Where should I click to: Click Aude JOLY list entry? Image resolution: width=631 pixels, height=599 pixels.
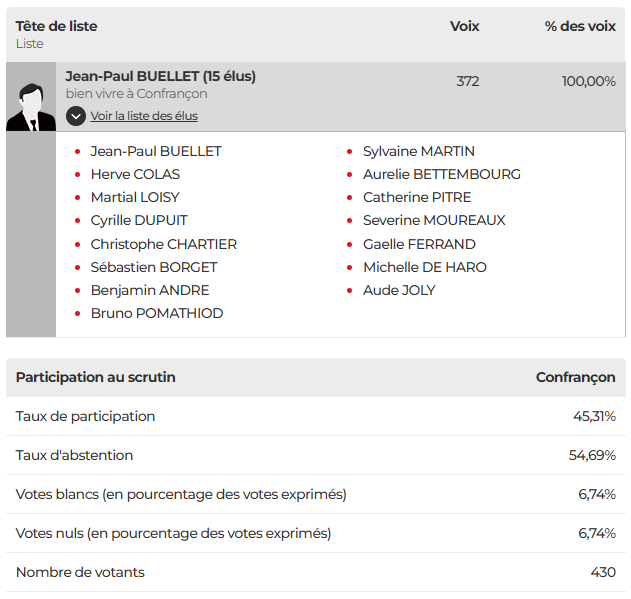coord(399,290)
